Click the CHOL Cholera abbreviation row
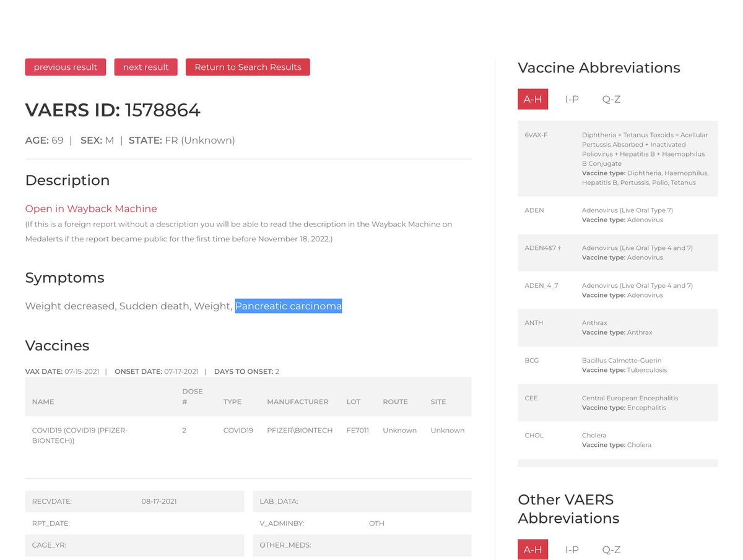This screenshot has height=560, width=743. (x=617, y=440)
